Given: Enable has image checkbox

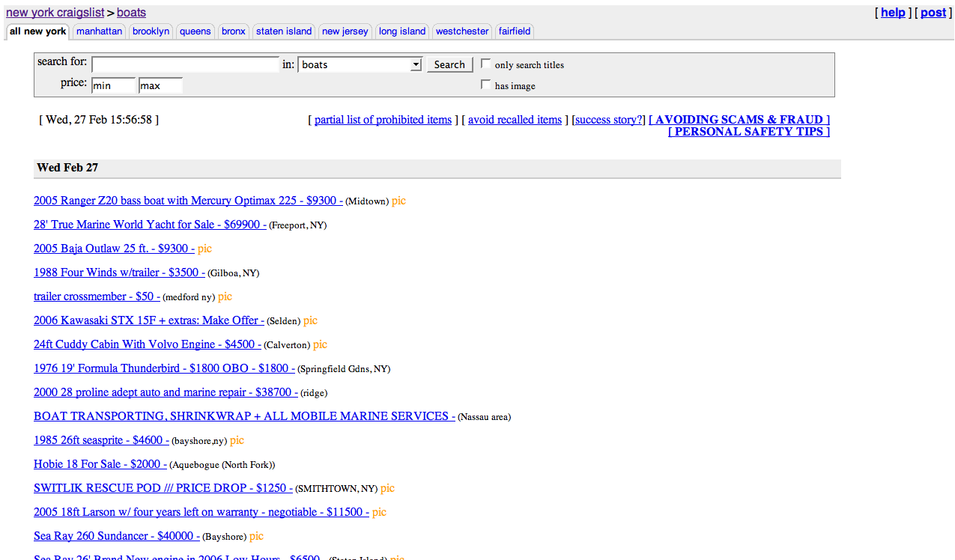Looking at the screenshot, I should (x=485, y=85).
